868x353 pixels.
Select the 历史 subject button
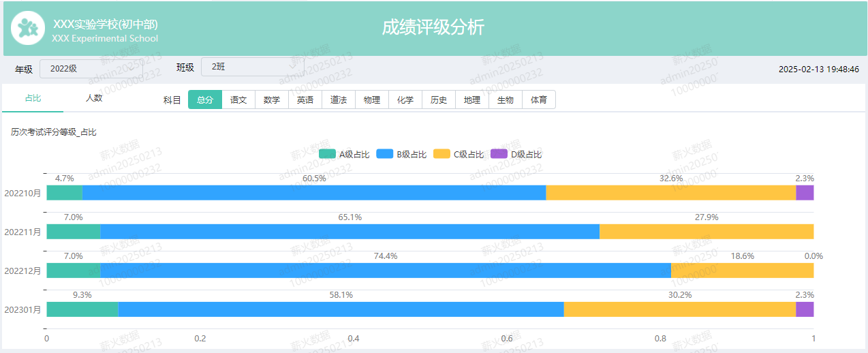click(439, 99)
